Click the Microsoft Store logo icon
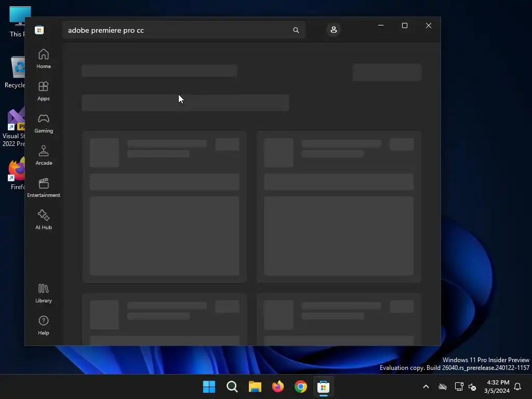This screenshot has width=532, height=399. click(x=39, y=30)
